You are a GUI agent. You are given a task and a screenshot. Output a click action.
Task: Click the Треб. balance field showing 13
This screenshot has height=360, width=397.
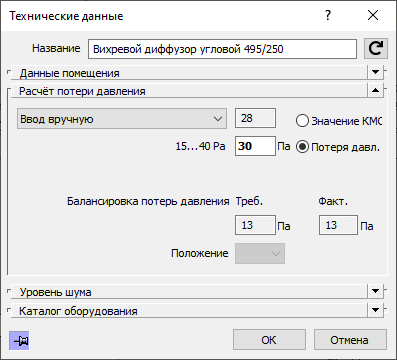[x=255, y=225]
